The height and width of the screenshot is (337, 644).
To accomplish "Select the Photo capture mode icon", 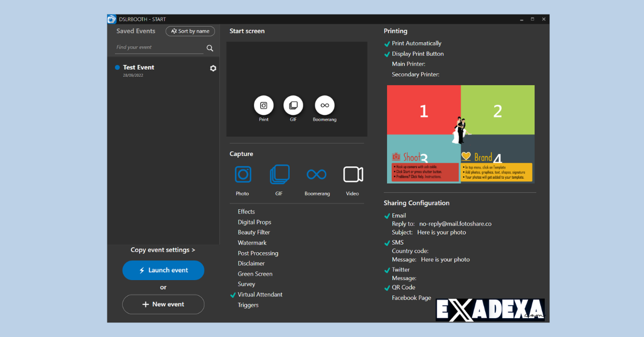I will pos(243,174).
